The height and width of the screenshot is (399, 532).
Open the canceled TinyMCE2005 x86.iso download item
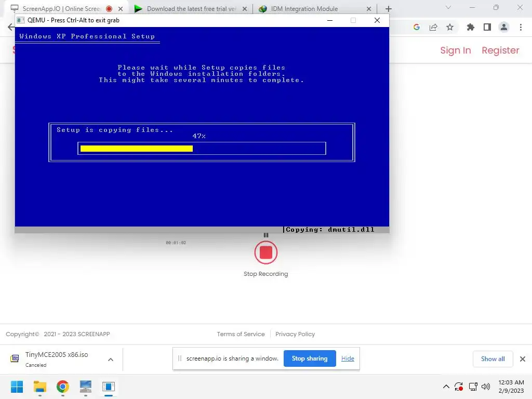(56, 359)
